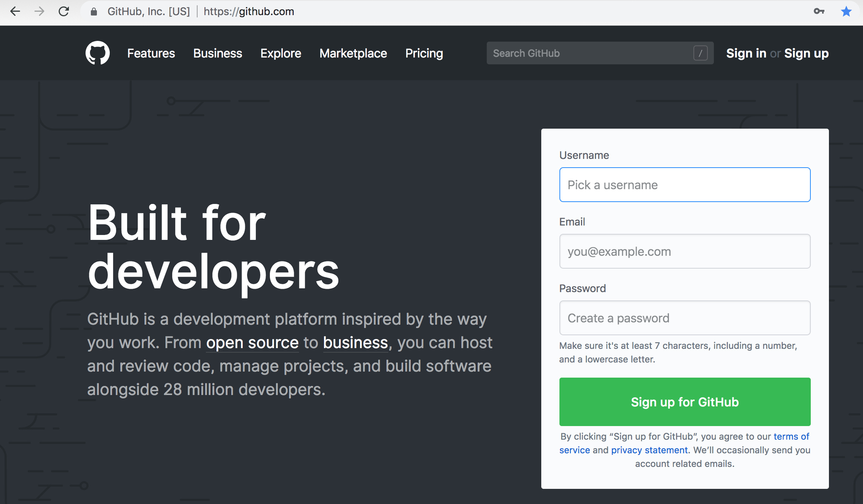Screen dimensions: 863x504
Task: Open the Explore nav link
Action: (280, 53)
